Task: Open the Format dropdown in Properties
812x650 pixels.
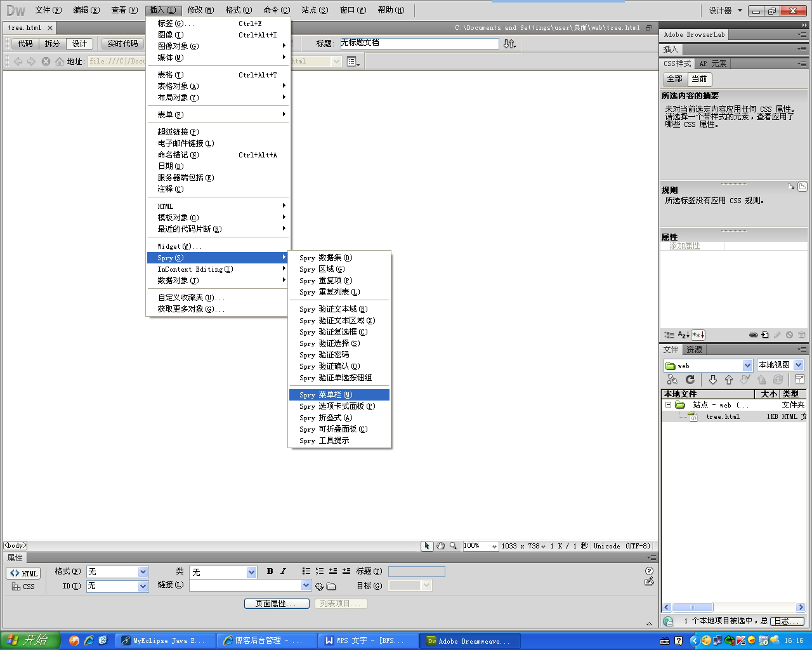Action: [143, 572]
